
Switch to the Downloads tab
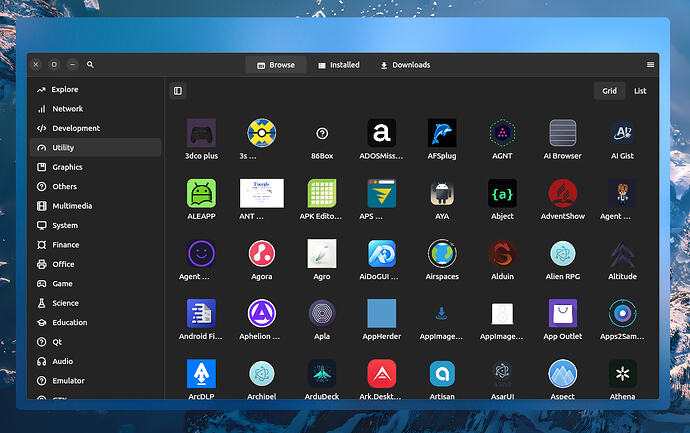click(x=405, y=65)
